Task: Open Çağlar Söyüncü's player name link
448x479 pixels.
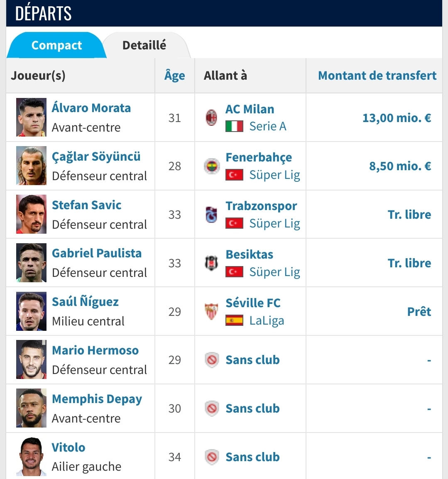Action: pyautogui.click(x=96, y=156)
